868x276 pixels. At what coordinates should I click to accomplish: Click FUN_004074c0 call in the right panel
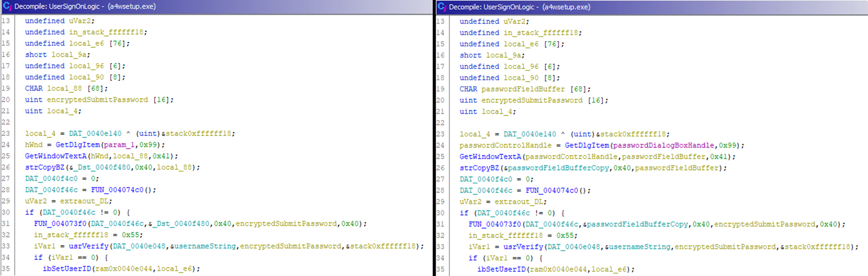tap(552, 190)
